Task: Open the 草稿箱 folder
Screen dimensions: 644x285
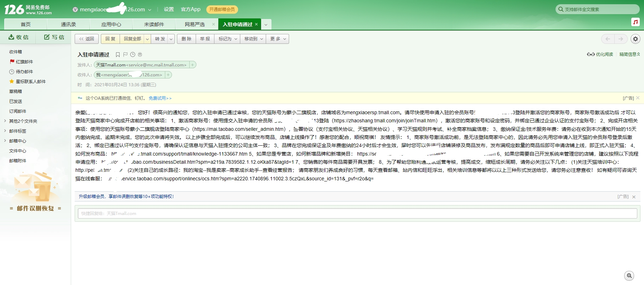Action: point(16,91)
